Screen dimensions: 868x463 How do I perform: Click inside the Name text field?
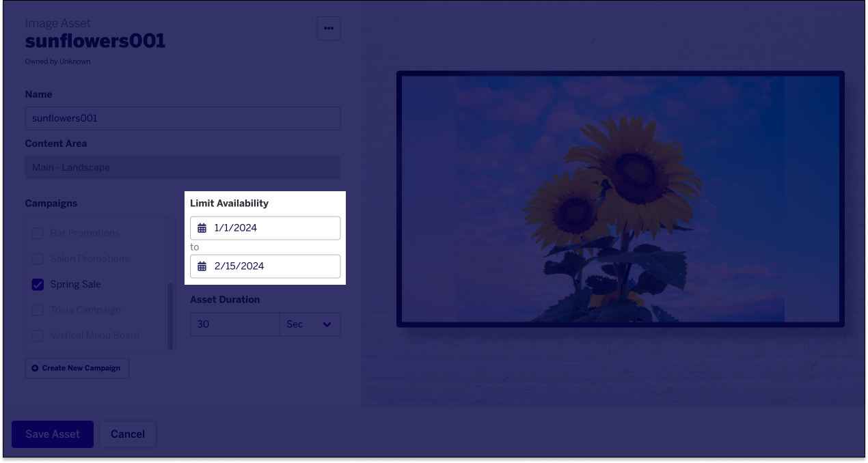[182, 118]
